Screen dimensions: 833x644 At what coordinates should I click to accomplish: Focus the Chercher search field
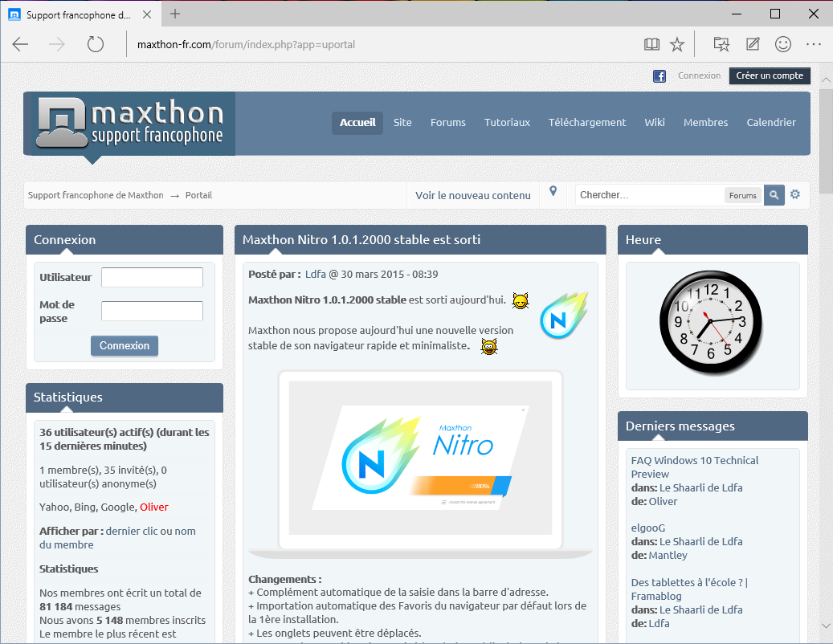(650, 195)
